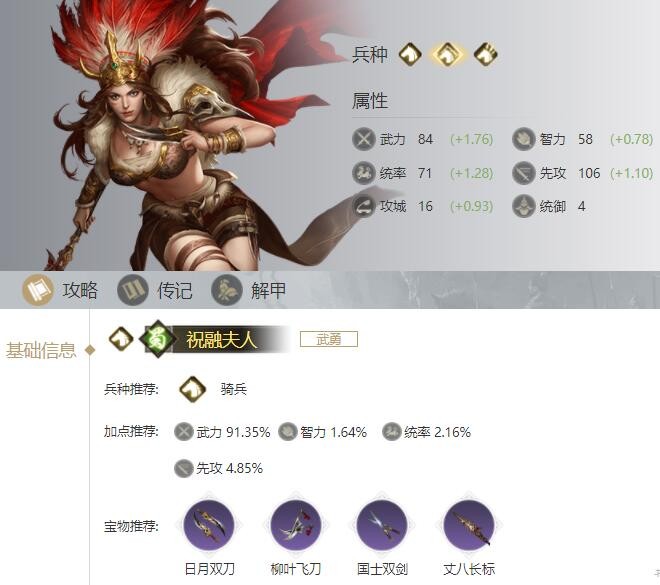Select the first cavalry troop type icon

point(410,54)
